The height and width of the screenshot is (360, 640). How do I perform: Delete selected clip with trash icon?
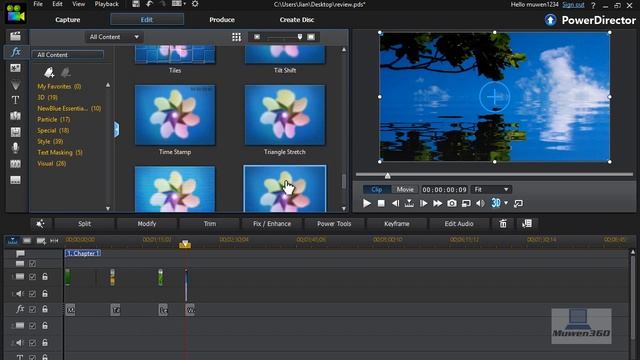pyautogui.click(x=503, y=224)
